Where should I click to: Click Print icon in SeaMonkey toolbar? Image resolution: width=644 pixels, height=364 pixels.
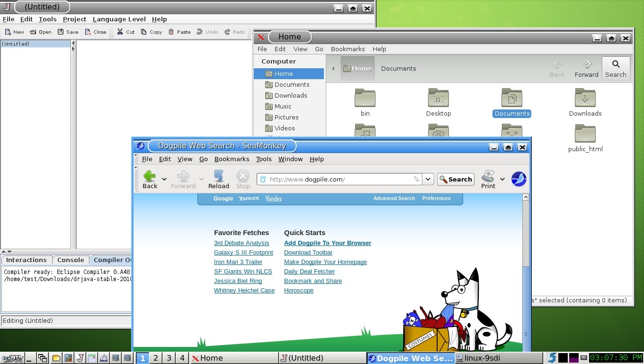coord(488,179)
